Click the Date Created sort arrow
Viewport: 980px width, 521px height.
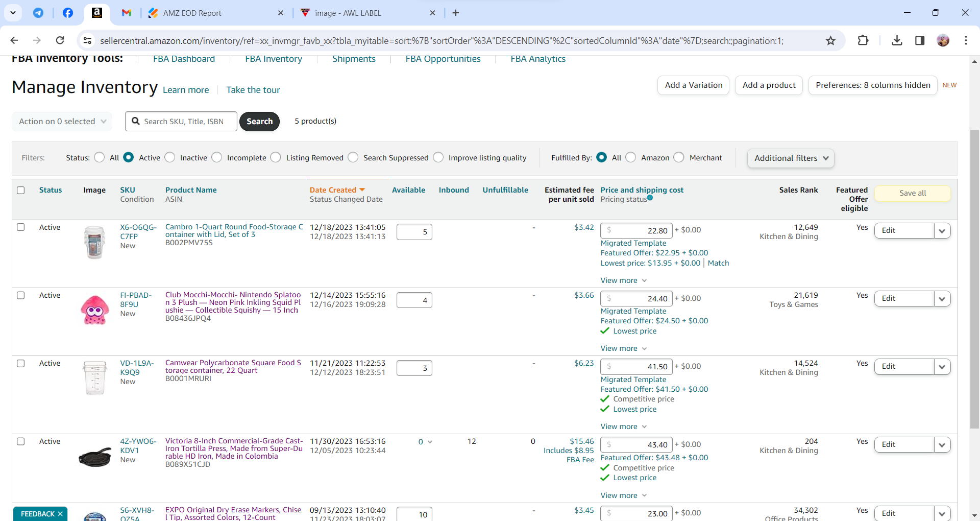tap(362, 190)
